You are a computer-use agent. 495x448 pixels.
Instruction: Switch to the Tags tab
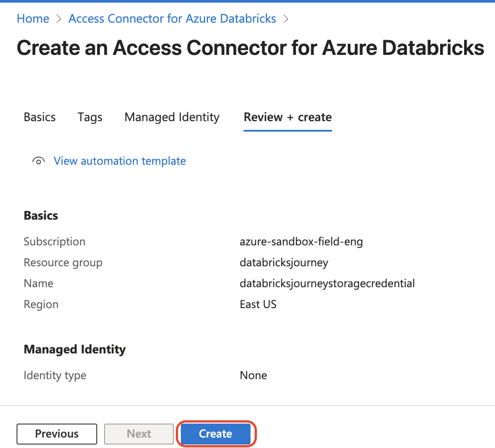(90, 117)
